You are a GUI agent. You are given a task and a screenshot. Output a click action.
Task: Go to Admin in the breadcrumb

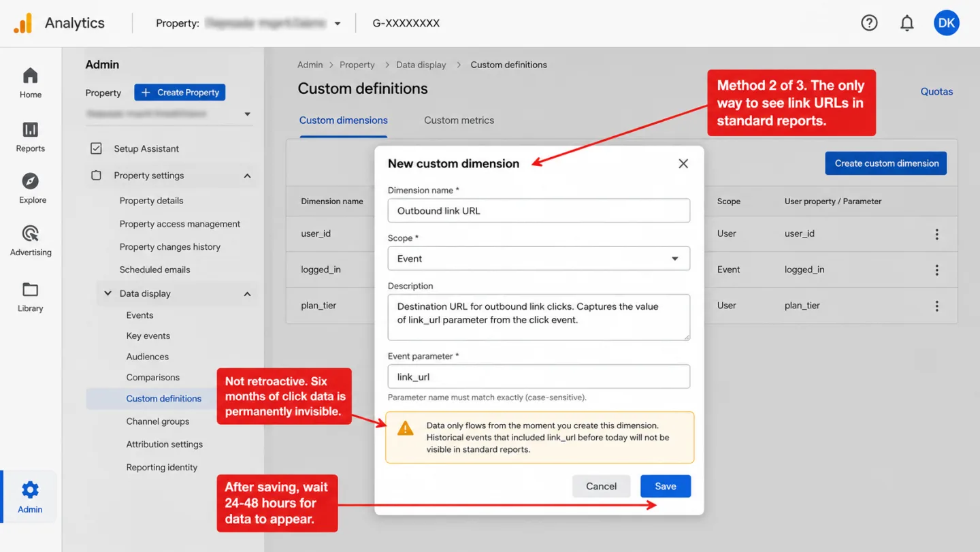[x=310, y=65]
